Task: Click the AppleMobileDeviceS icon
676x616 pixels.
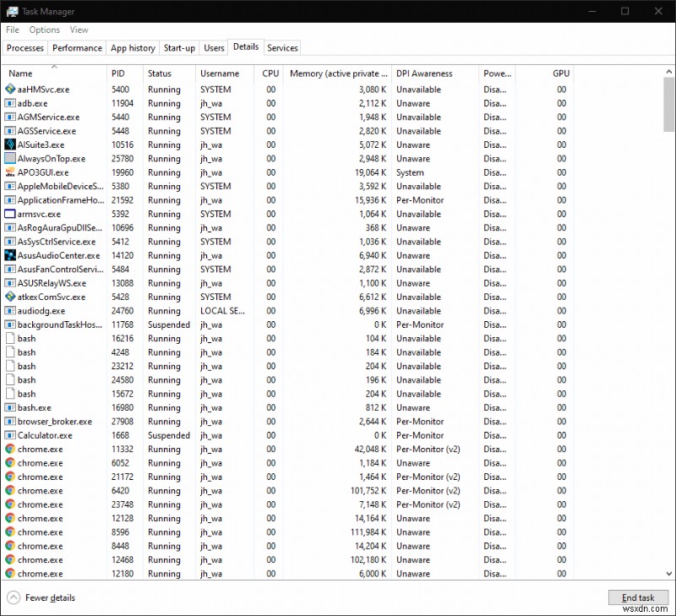Action: 12,186
